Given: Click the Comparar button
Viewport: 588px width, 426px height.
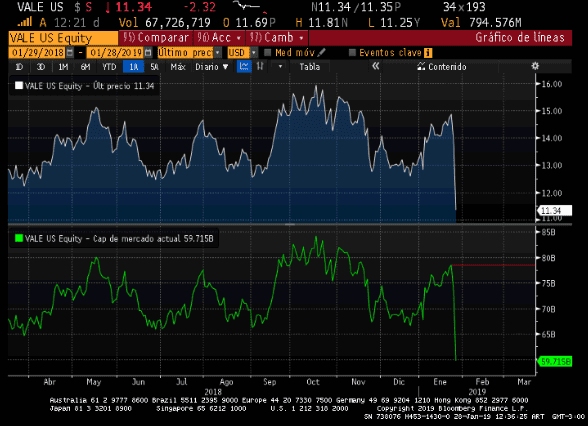Looking at the screenshot, I should click(x=156, y=38).
